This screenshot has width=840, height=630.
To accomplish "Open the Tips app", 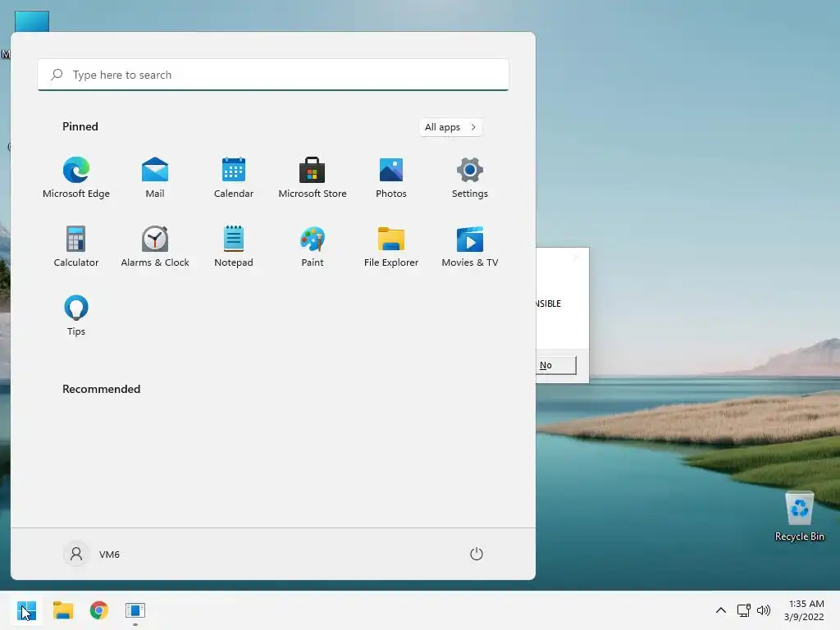I will click(x=76, y=316).
